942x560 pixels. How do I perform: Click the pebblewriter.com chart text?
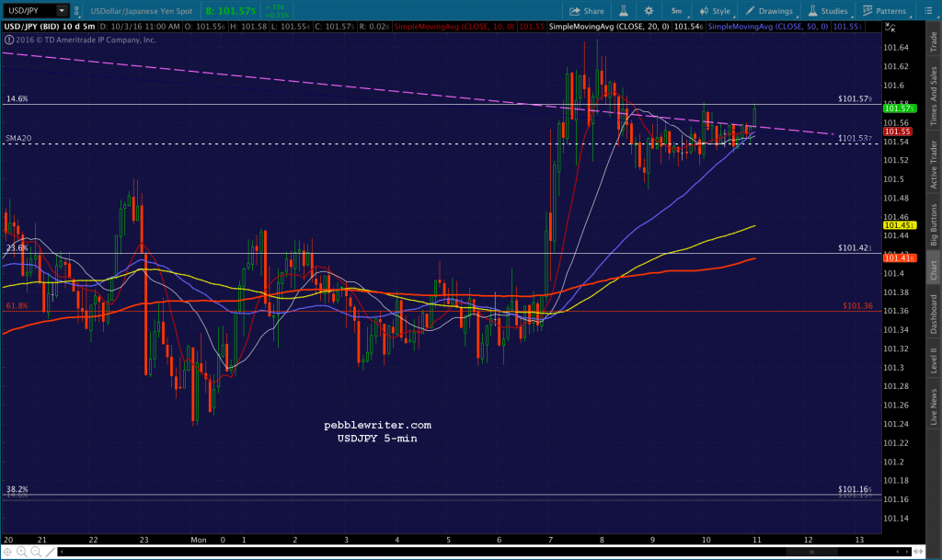point(377,425)
